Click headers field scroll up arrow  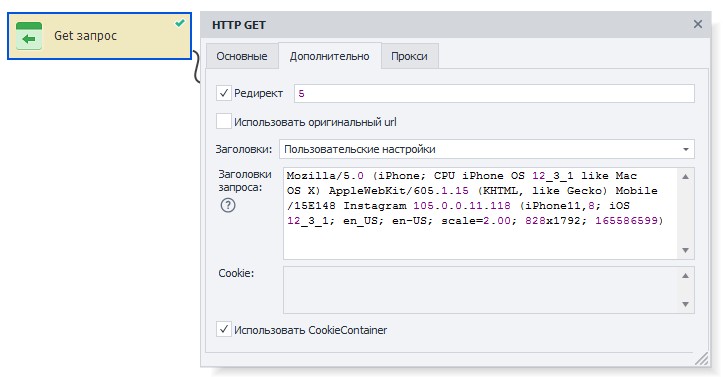pos(686,176)
